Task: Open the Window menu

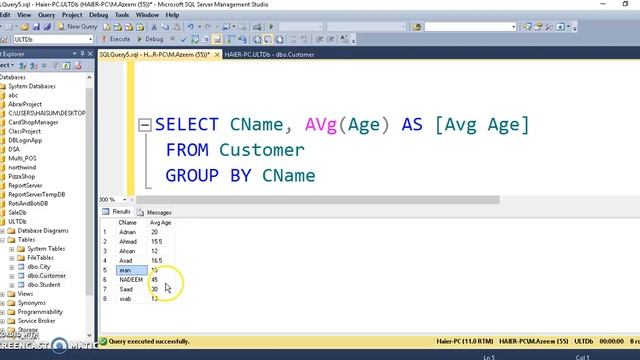Action: point(147,15)
